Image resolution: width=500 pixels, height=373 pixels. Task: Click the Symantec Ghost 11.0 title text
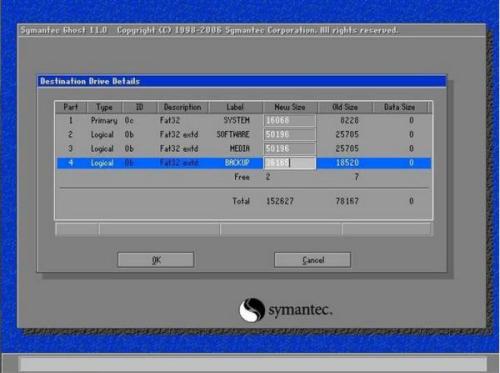coord(63,30)
